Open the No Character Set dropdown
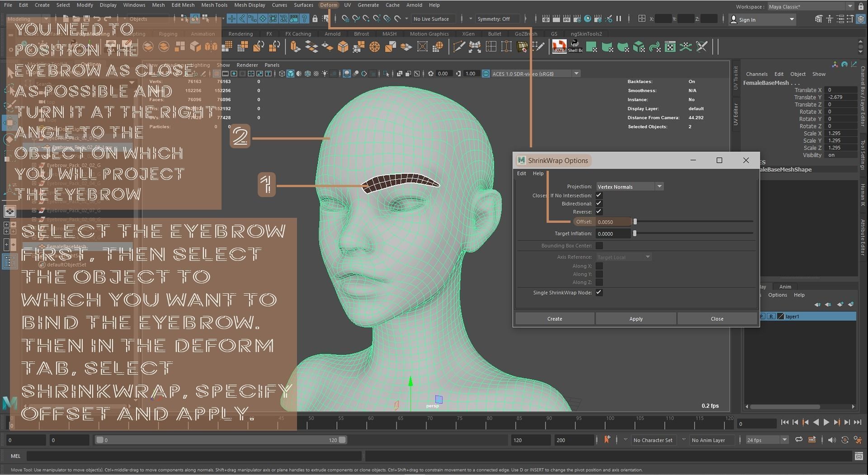 coord(653,440)
